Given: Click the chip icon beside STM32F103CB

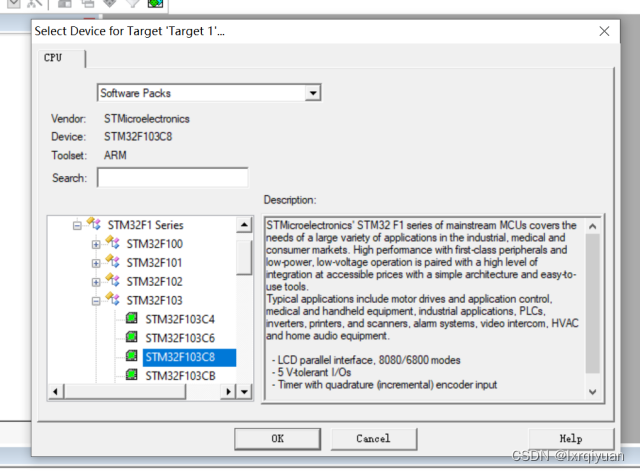Looking at the screenshot, I should pos(131,375).
